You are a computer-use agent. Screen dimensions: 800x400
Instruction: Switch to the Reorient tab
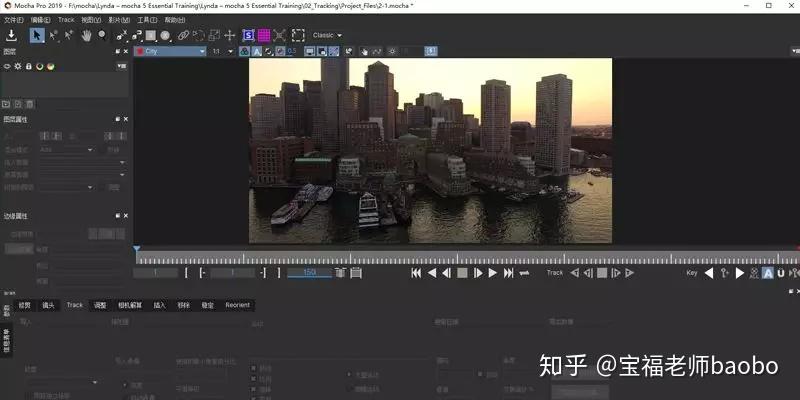click(238, 305)
